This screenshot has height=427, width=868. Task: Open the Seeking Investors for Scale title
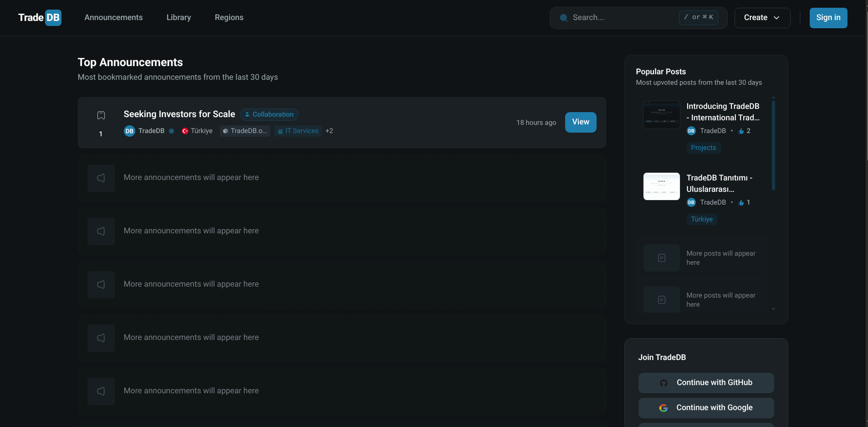coord(179,114)
